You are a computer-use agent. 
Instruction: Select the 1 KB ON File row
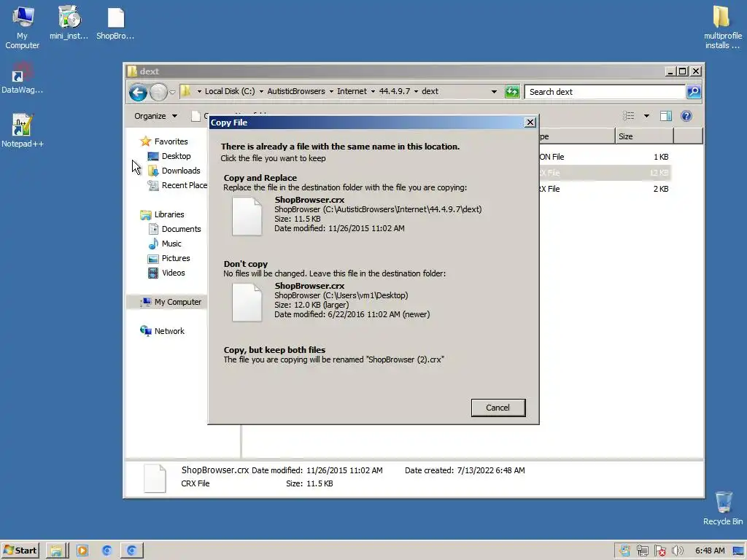(605, 157)
